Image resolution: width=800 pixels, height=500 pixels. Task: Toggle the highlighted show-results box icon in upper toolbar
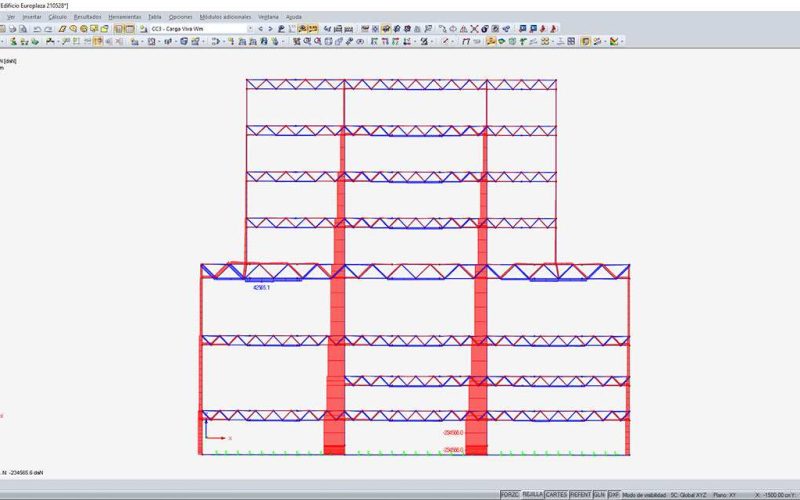(386, 29)
